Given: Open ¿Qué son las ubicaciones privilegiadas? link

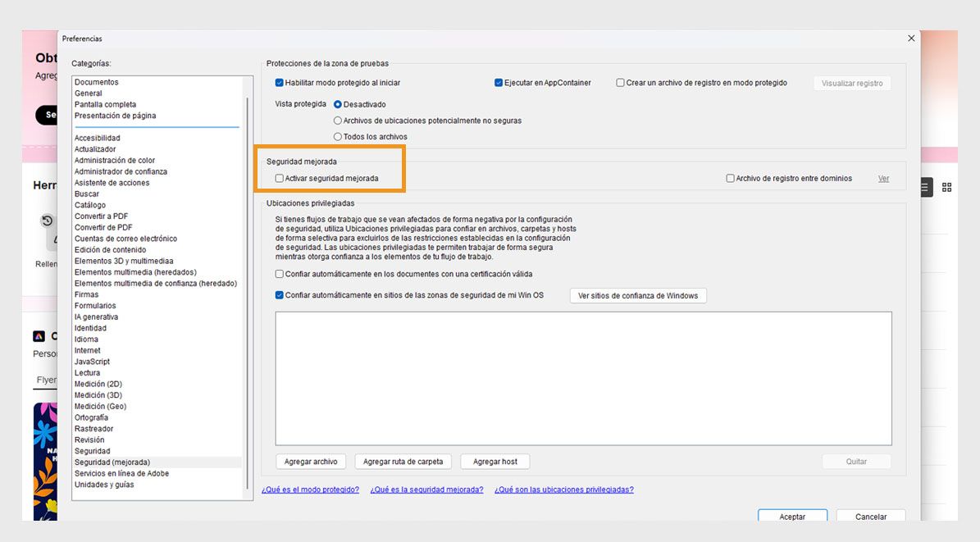Looking at the screenshot, I should click(563, 490).
